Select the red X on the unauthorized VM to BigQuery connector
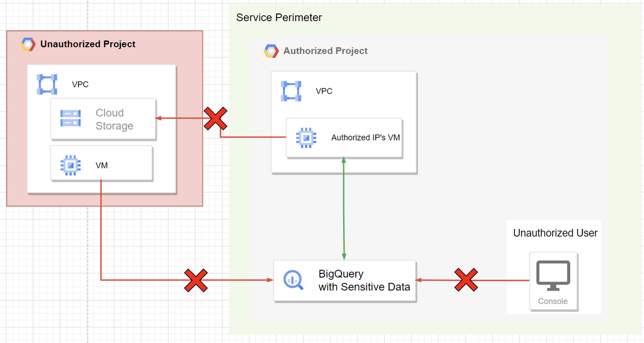644x343 pixels. [x=196, y=280]
